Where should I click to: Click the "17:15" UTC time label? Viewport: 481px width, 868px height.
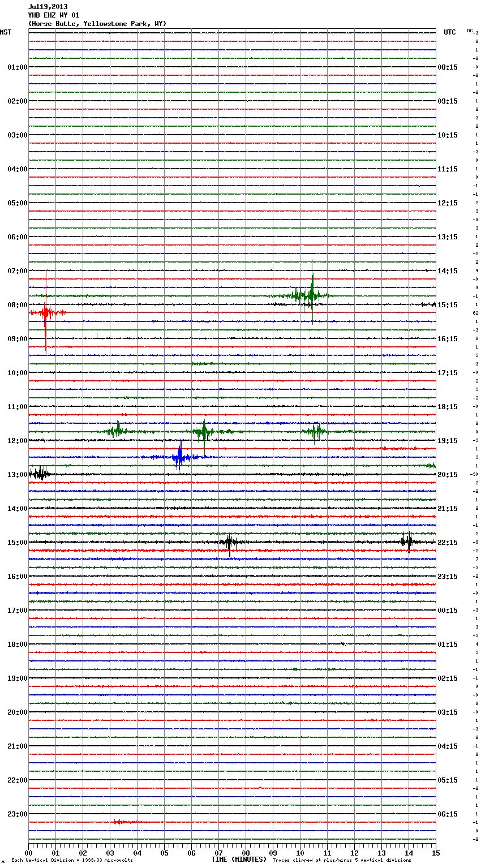(448, 373)
